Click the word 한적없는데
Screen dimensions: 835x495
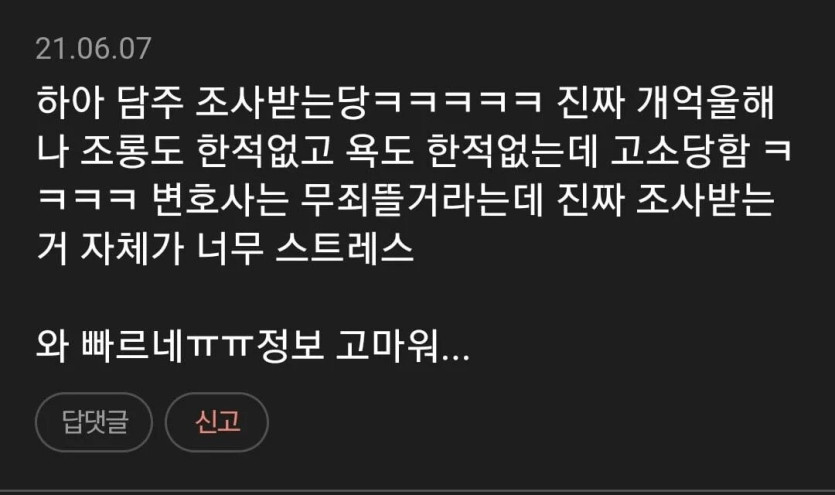click(512, 151)
